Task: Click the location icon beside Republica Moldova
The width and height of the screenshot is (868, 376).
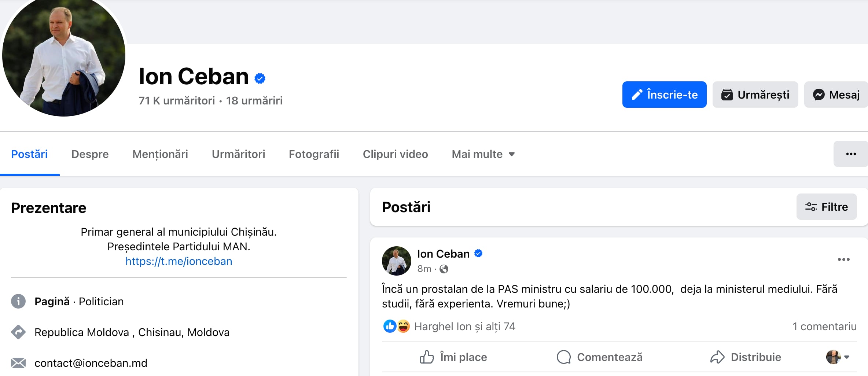Action: click(x=18, y=332)
